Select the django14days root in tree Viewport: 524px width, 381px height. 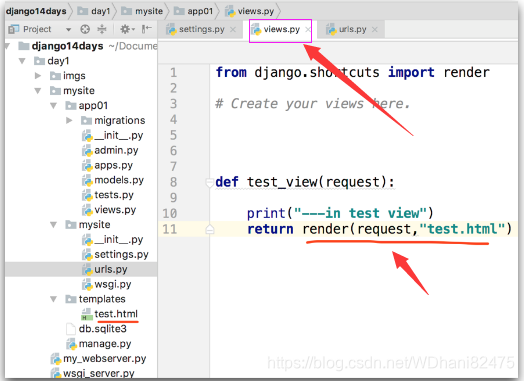point(67,46)
